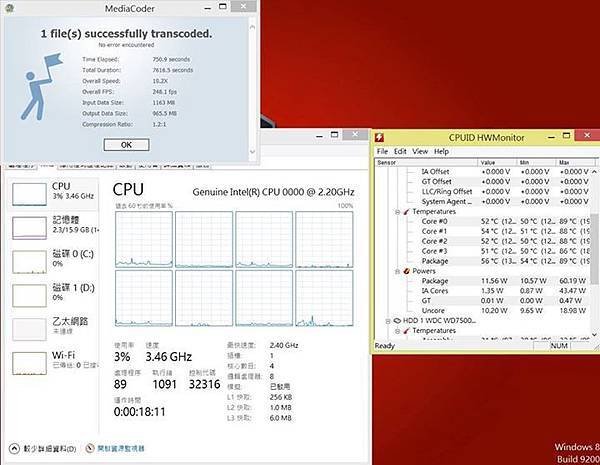Screen dimensions: 600x465
Task: Click the flag-waving figure graphic
Action: (41, 87)
